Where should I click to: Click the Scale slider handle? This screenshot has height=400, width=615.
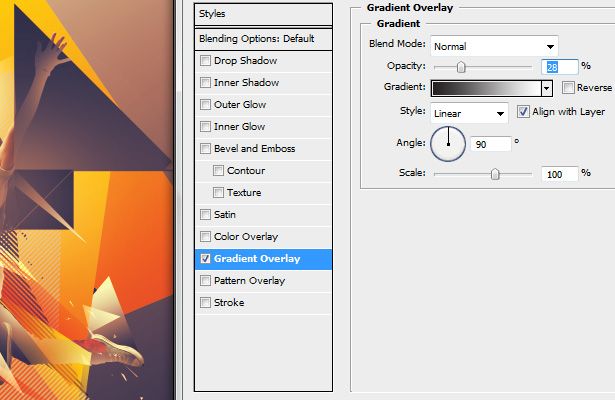point(495,174)
